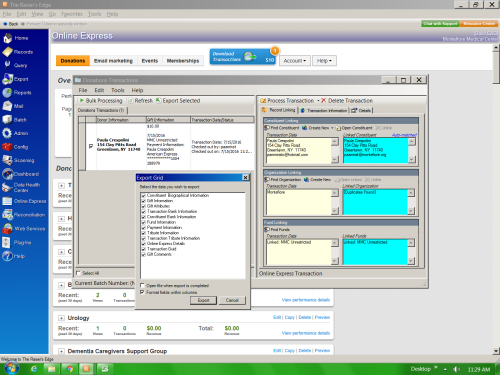Open Online Express in the sidebar
The height and width of the screenshot is (375, 500).
24,201
